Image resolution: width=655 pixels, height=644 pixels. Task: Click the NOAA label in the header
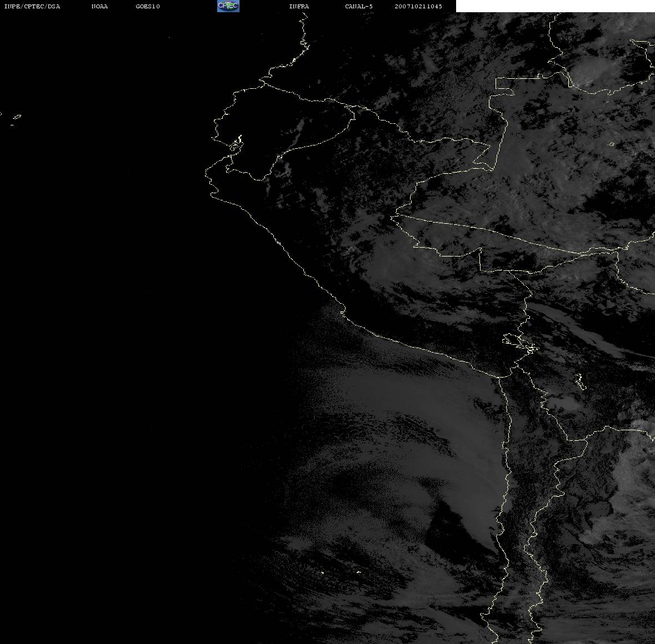tap(99, 6)
